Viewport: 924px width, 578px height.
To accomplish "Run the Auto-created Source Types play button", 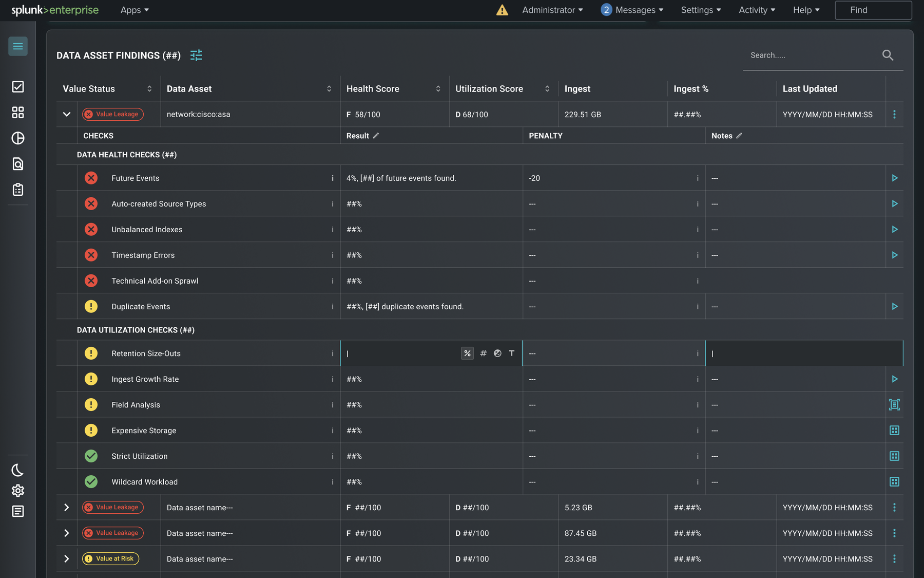I will [895, 203].
